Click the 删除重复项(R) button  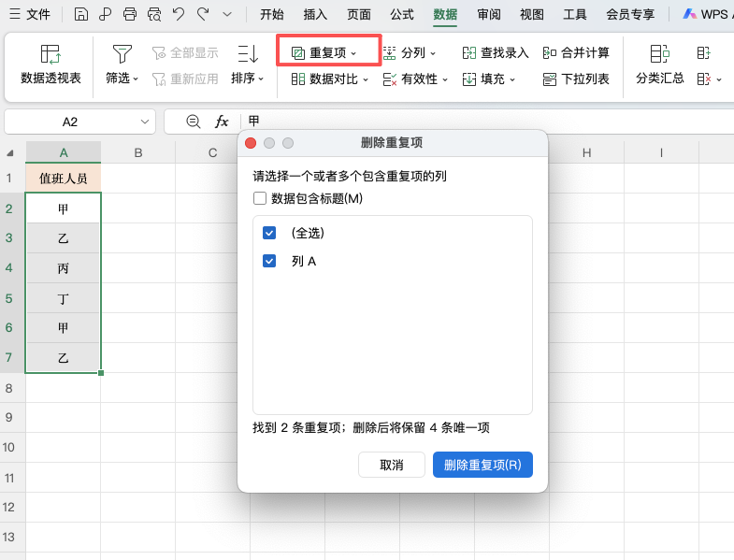pos(482,465)
